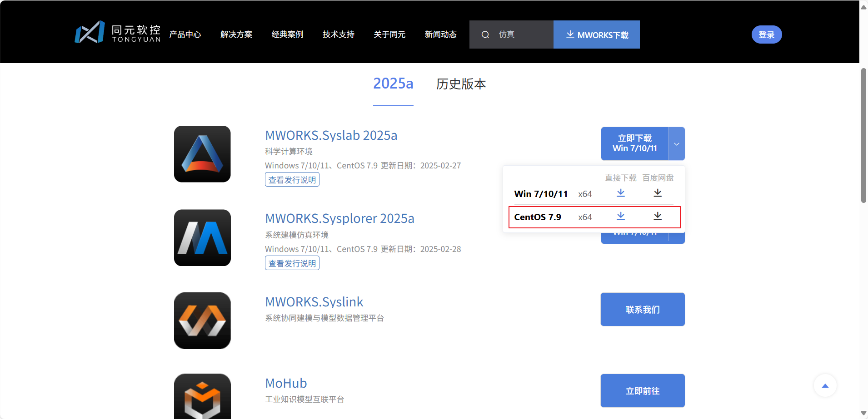Open the 经典案例 menu
The image size is (868, 419).
click(x=287, y=35)
